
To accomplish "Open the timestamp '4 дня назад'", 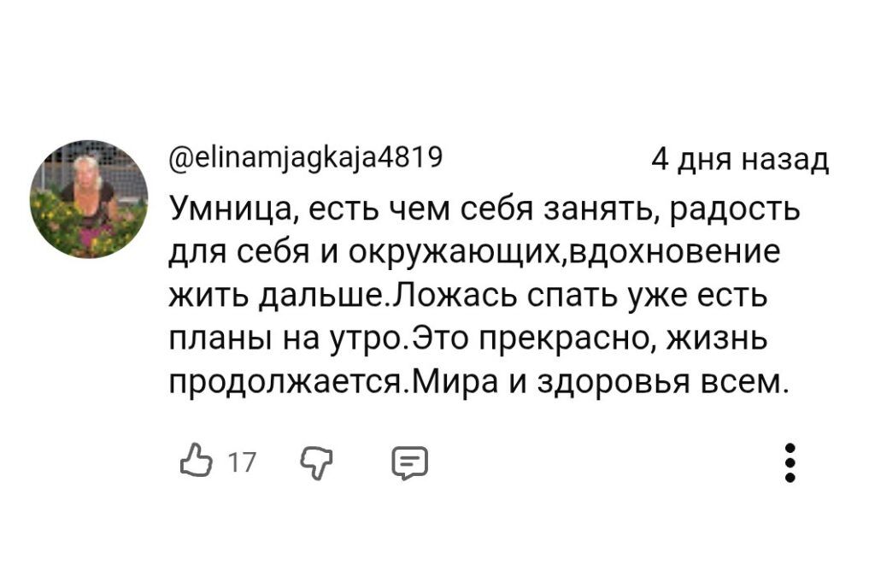I will (x=740, y=159).
